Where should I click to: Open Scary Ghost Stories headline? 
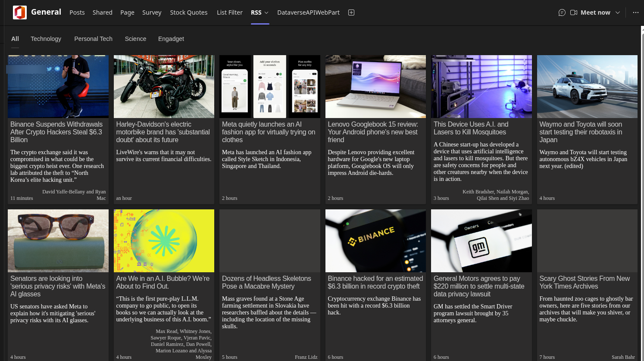(585, 282)
